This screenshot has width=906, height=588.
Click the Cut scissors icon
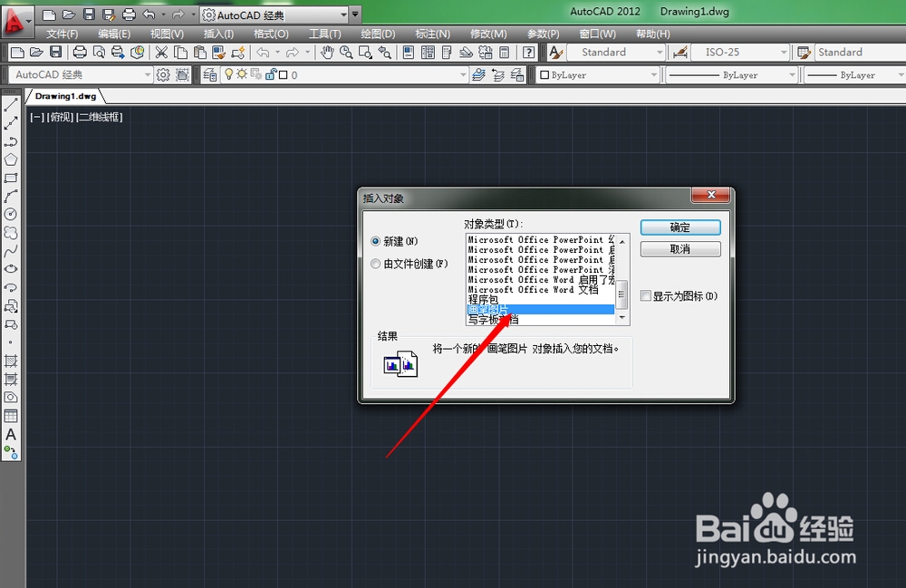click(x=161, y=53)
